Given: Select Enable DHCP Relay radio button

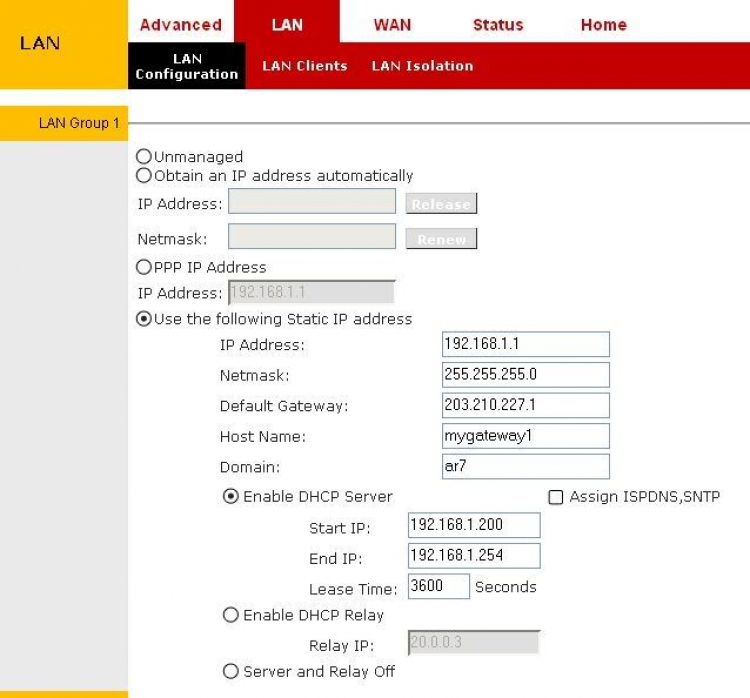Looking at the screenshot, I should (x=231, y=615).
